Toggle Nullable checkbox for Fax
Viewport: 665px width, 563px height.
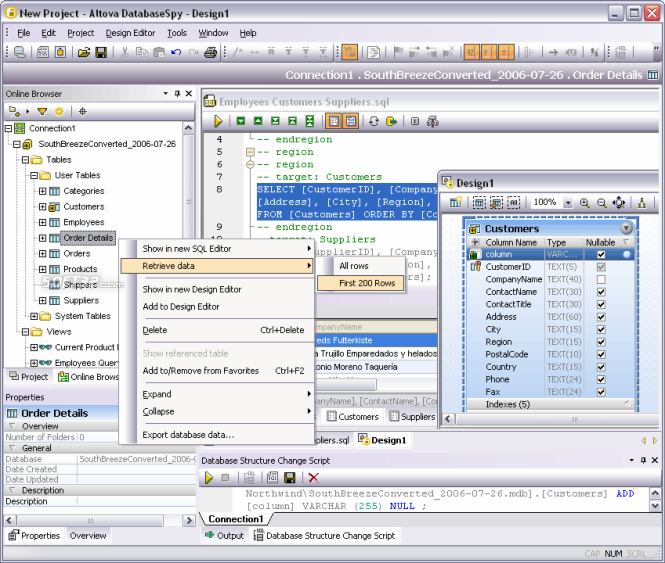[601, 392]
